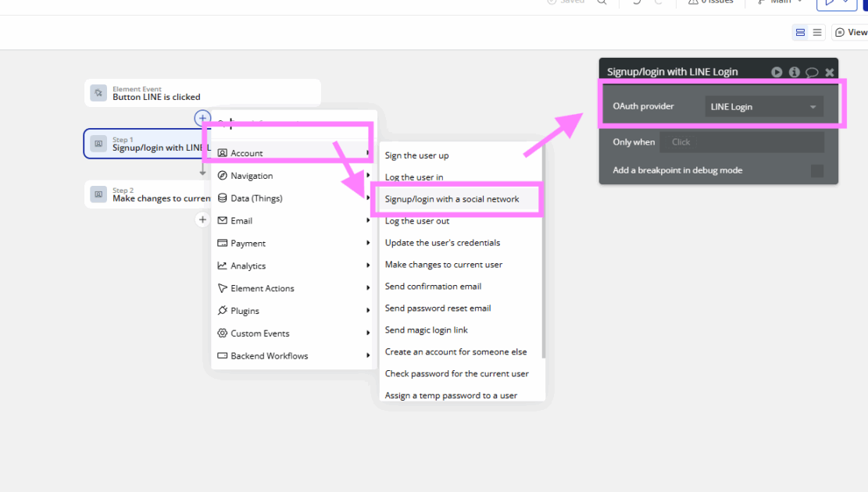Screen dimensions: 868x492
Task: Open the OAuth provider dropdown showing LINE Login
Action: coord(764,107)
